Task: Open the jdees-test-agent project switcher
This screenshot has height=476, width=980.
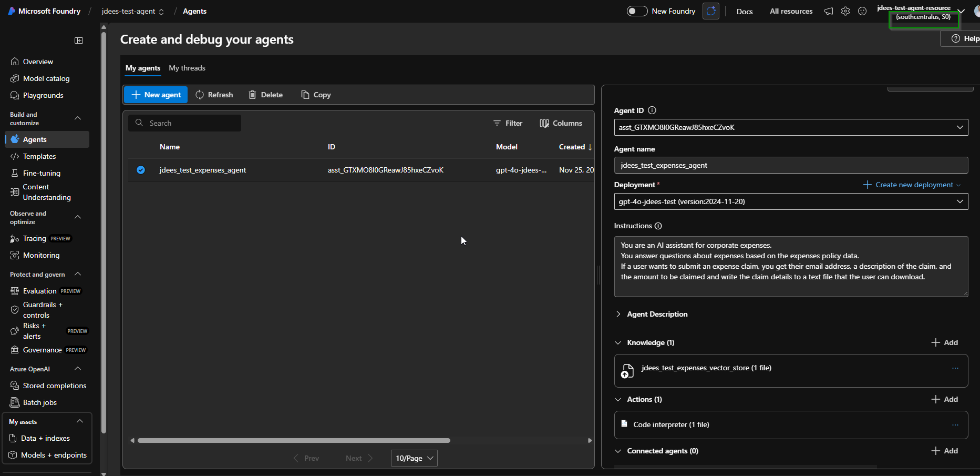Action: pyautogui.click(x=132, y=11)
